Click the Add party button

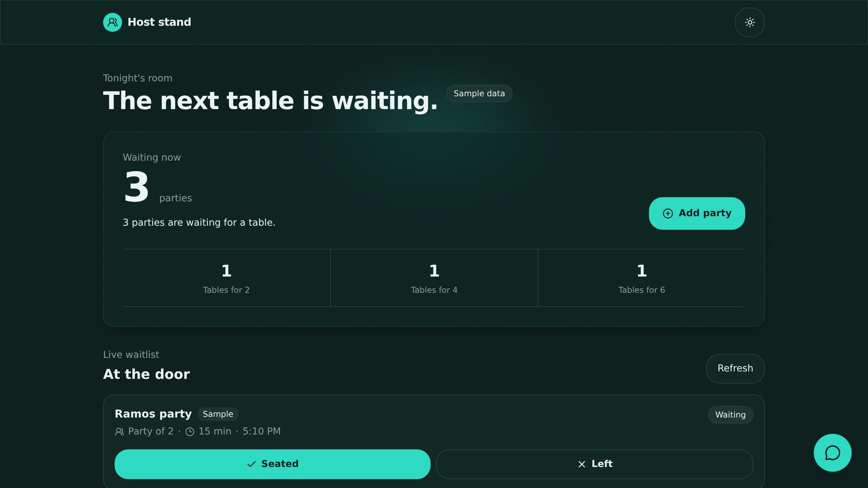[x=697, y=213]
